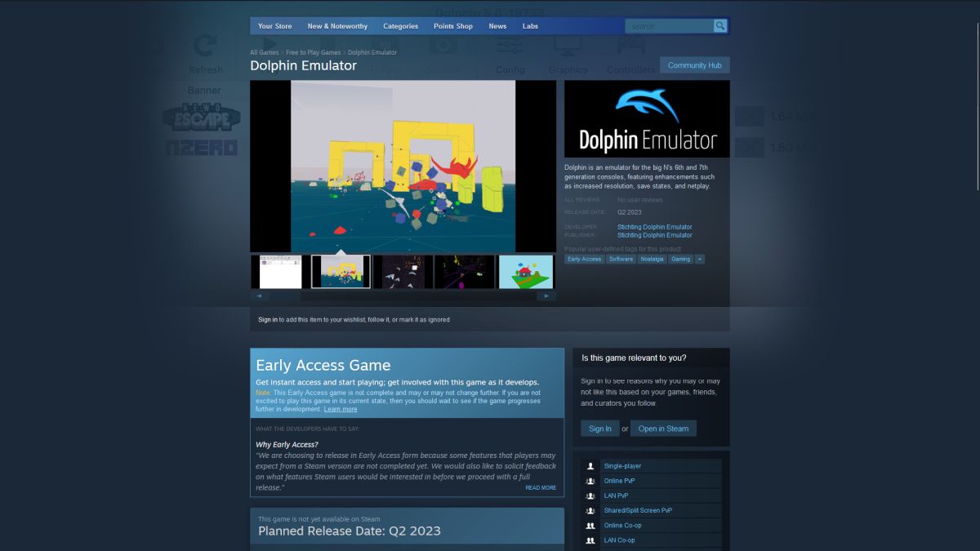Click the No user reviews text

pos(640,200)
